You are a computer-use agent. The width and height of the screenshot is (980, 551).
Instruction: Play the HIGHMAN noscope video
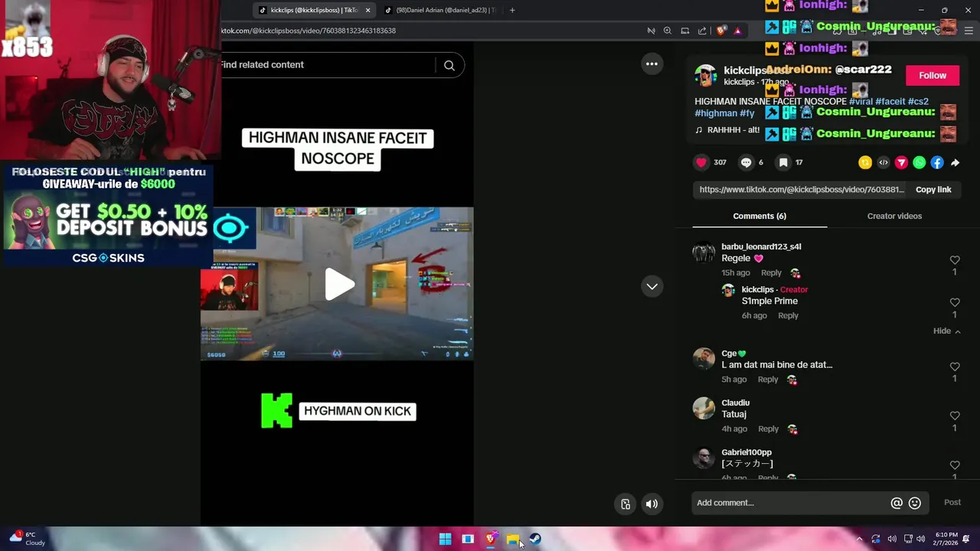point(340,284)
